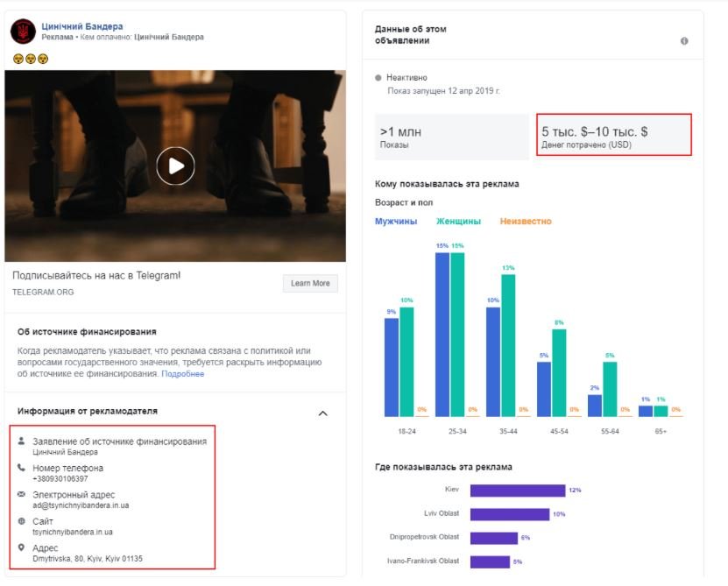Viewport: 728px width, 586px height.
Task: Click the gray inactive status dot
Action: tap(378, 78)
